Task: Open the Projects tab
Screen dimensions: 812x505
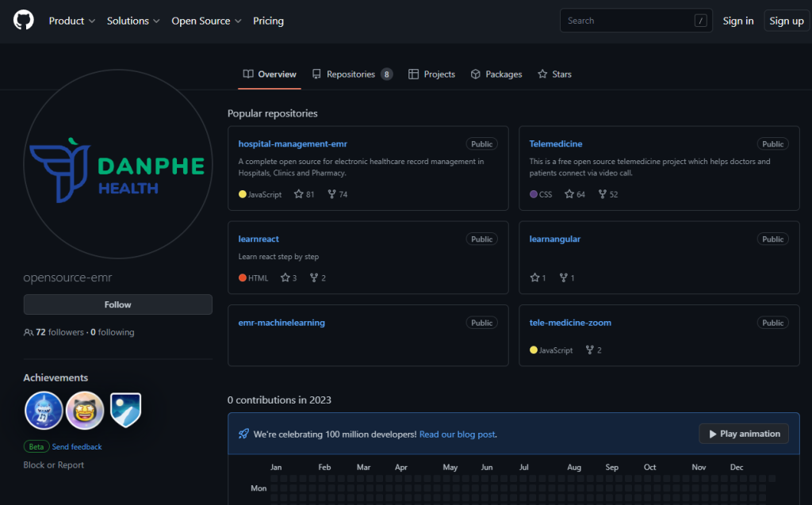Action: click(x=431, y=74)
